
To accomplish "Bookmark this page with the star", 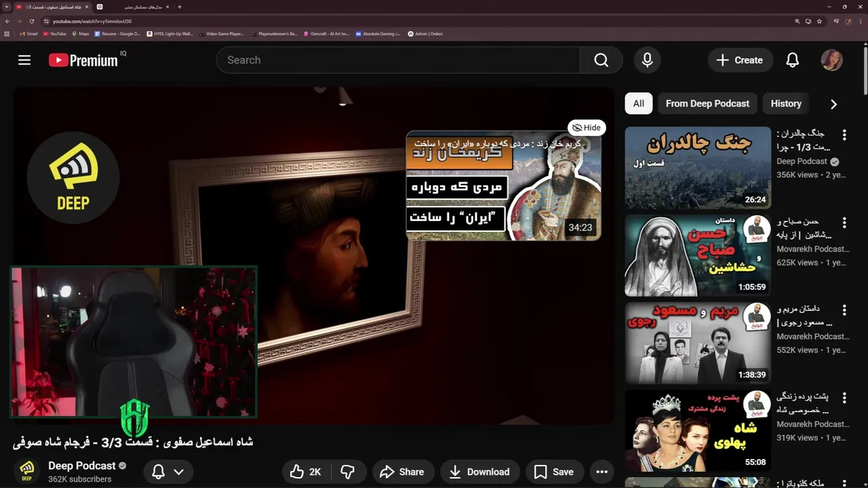I will 819,21.
